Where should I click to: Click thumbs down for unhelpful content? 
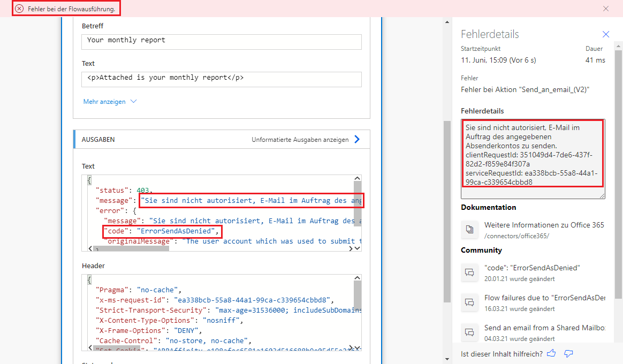click(568, 353)
